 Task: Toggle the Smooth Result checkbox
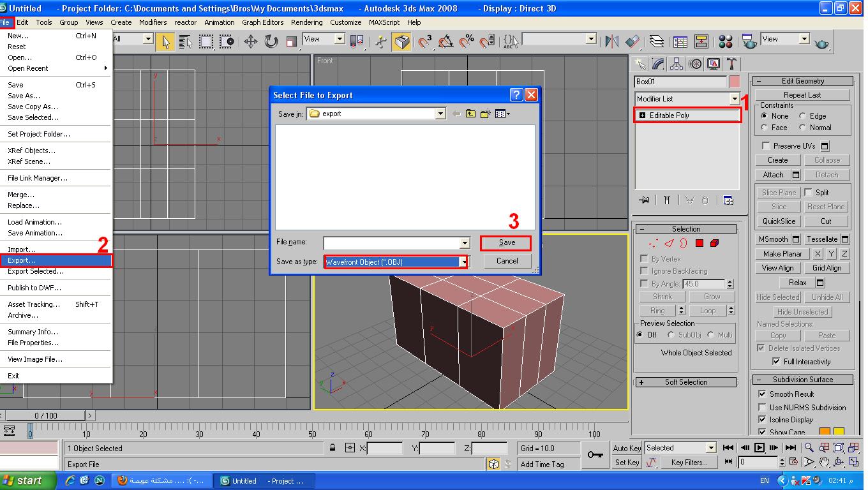click(762, 394)
